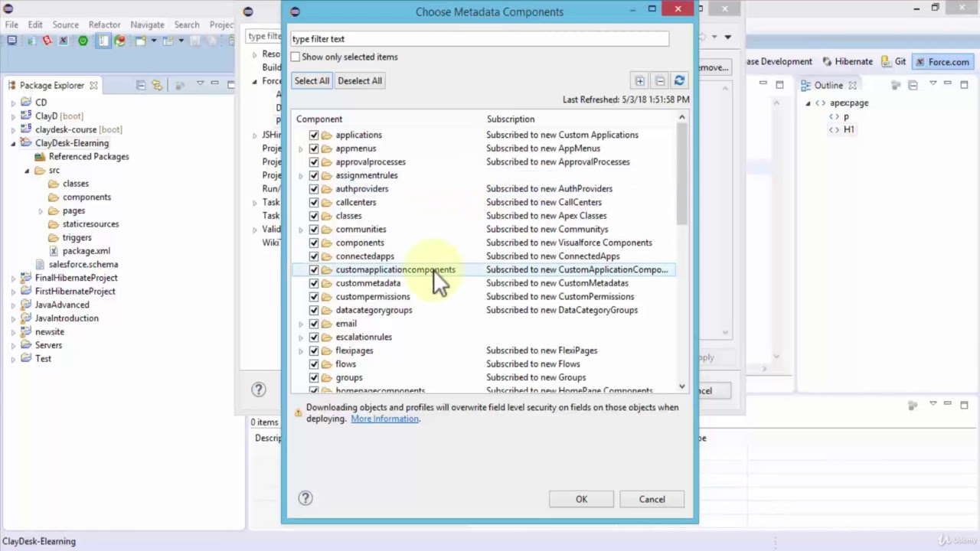Open the More Information link
The image size is (980, 551).
pyautogui.click(x=385, y=419)
